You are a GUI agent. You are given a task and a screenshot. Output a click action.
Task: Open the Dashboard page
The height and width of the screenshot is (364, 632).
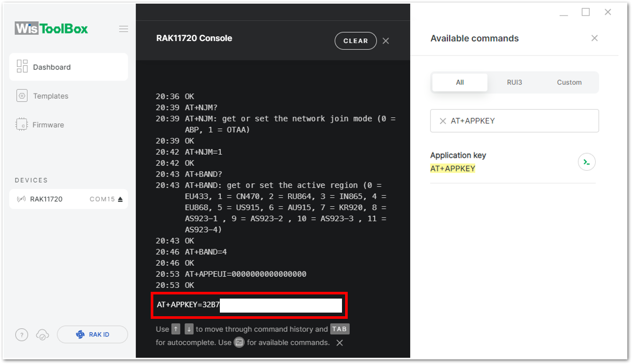[69, 67]
